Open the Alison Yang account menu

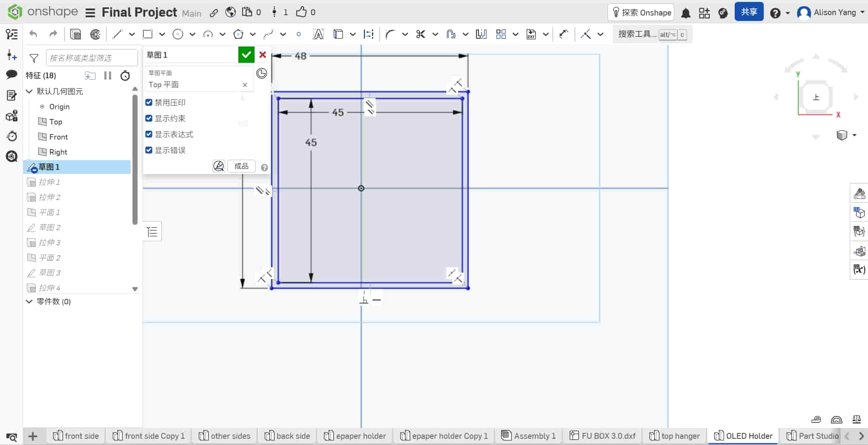(830, 12)
